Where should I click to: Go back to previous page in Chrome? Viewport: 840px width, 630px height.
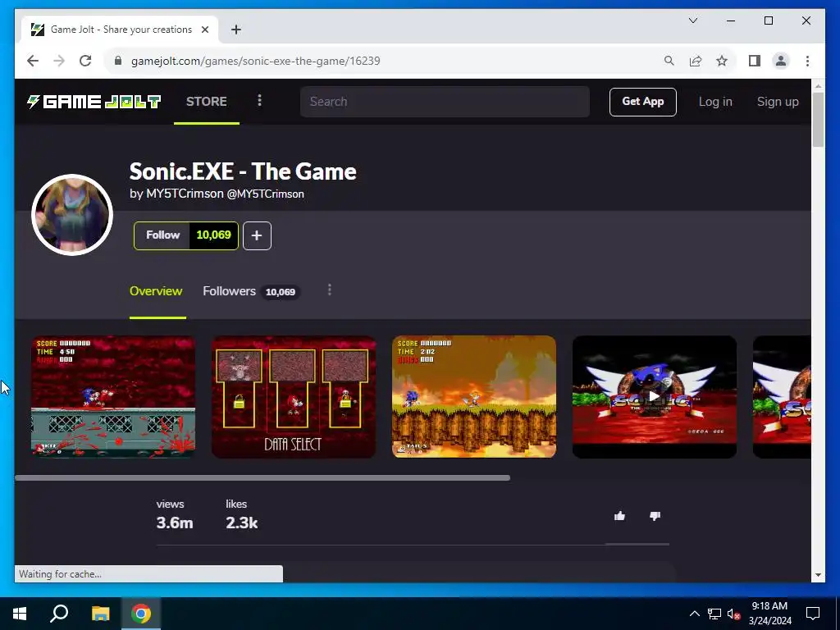coord(33,61)
